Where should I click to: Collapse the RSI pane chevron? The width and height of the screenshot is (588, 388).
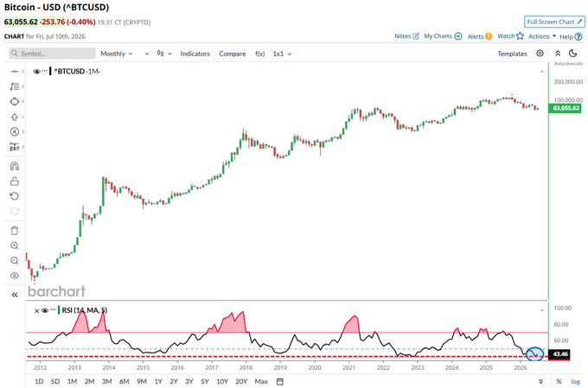point(541,310)
